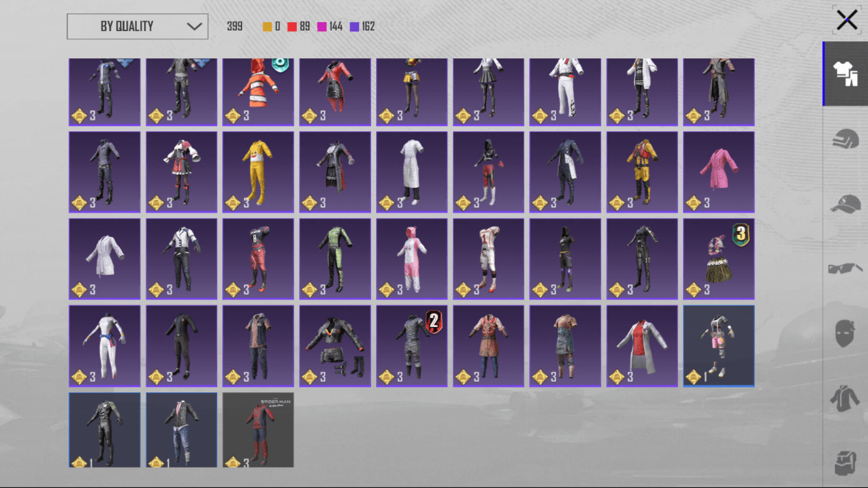Filter by yellow quality swatch

coord(267,27)
